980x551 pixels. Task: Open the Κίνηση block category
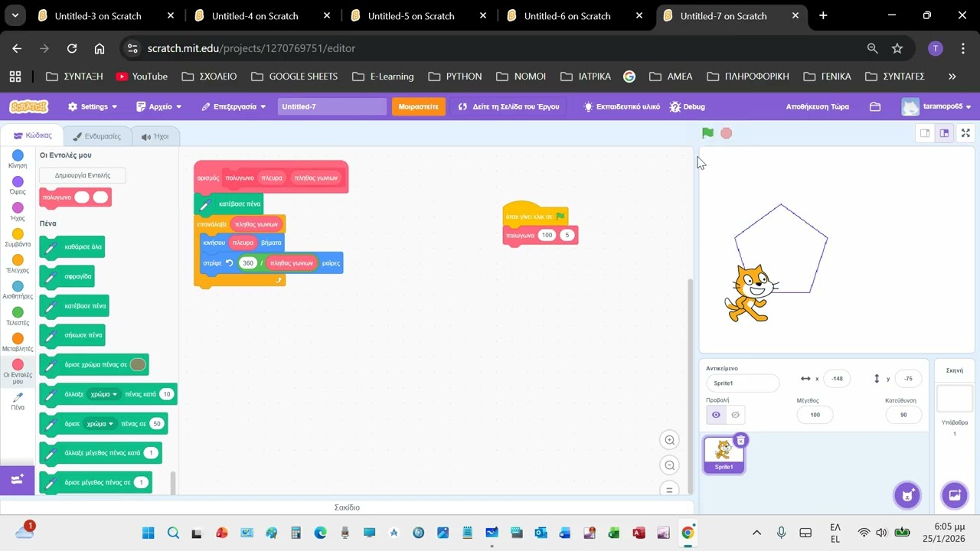[18, 160]
